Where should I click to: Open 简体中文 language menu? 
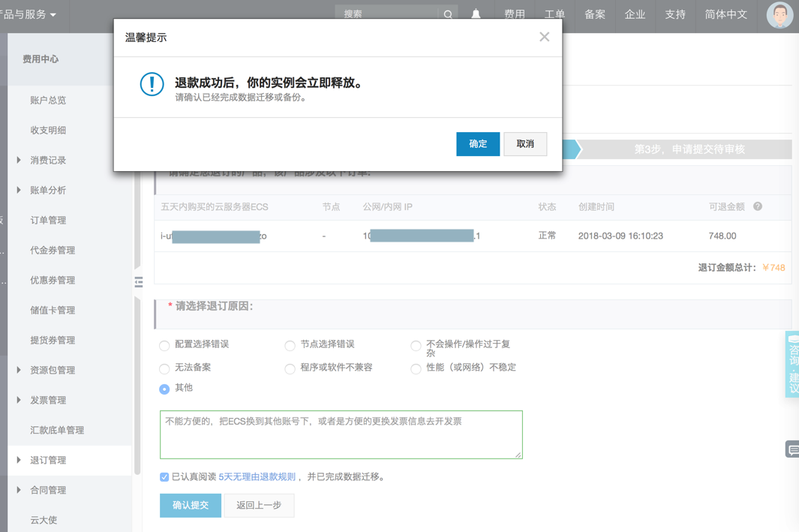pyautogui.click(x=725, y=14)
